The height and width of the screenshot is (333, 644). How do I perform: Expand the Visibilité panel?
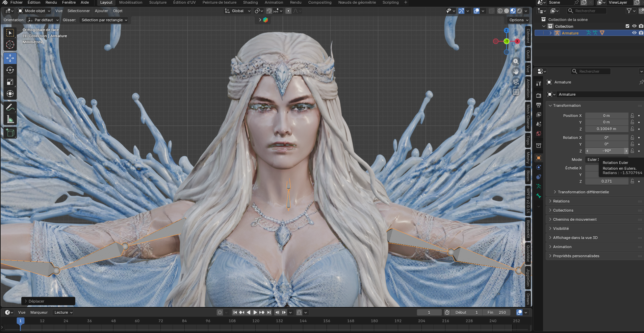coord(561,229)
